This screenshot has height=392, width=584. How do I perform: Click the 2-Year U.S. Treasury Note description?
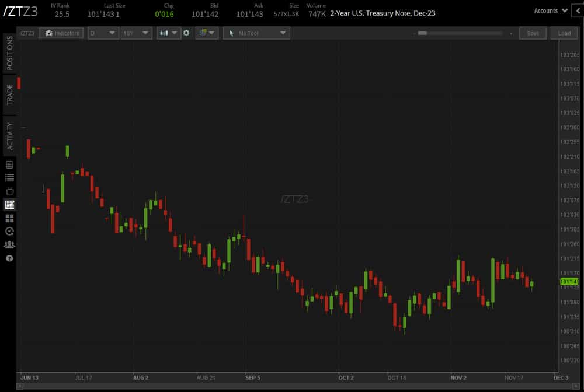[383, 13]
